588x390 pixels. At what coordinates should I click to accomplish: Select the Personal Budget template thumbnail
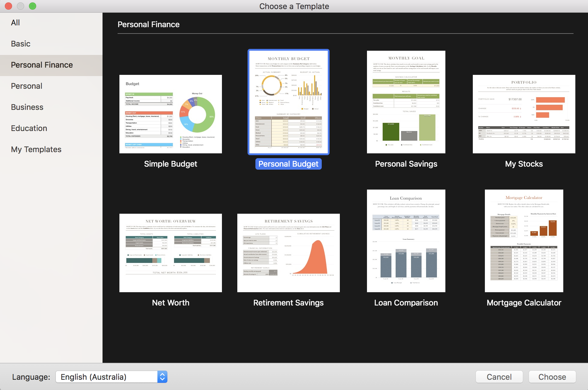288,102
